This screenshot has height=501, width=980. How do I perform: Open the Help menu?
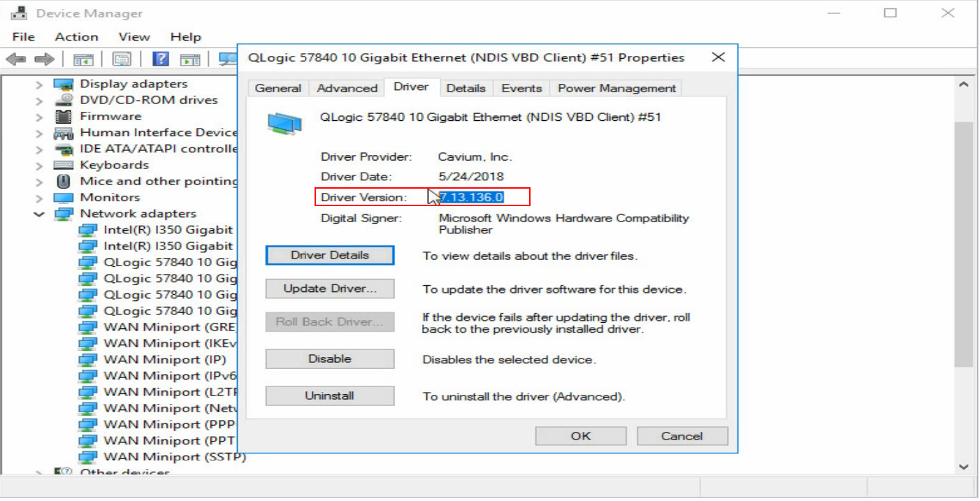point(185,37)
